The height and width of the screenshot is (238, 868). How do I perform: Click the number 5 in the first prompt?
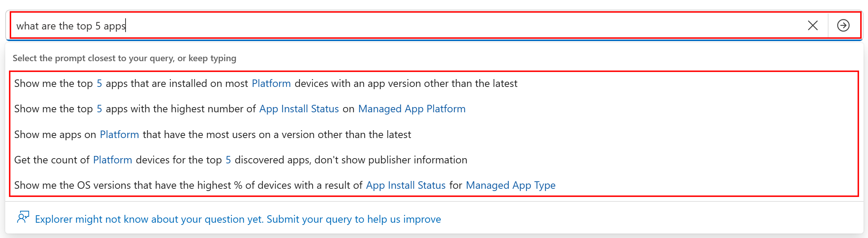click(x=99, y=84)
